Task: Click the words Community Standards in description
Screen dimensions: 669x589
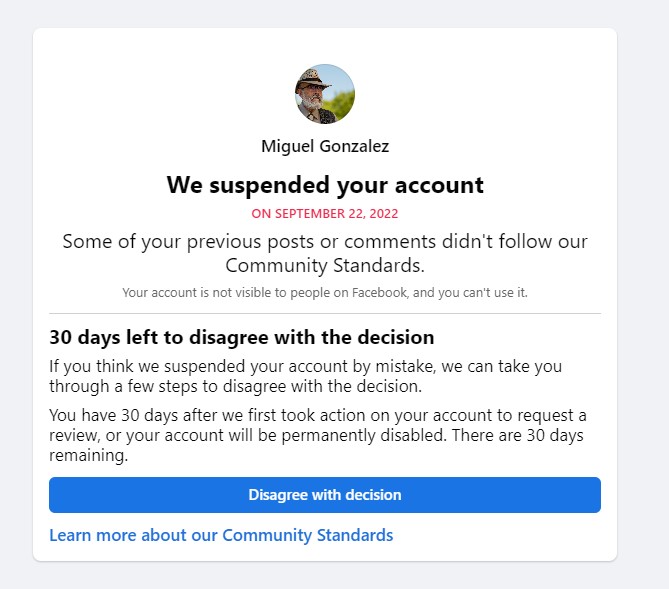Action: coord(325,265)
